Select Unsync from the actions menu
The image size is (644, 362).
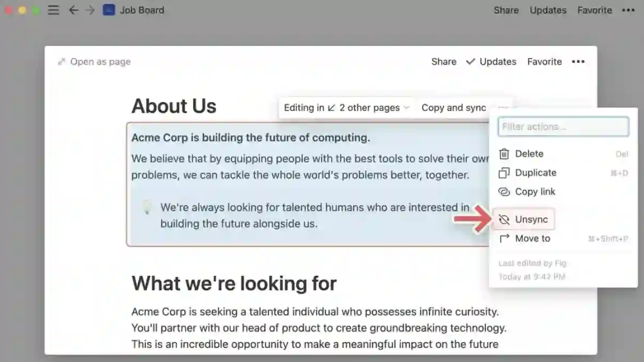pyautogui.click(x=524, y=219)
